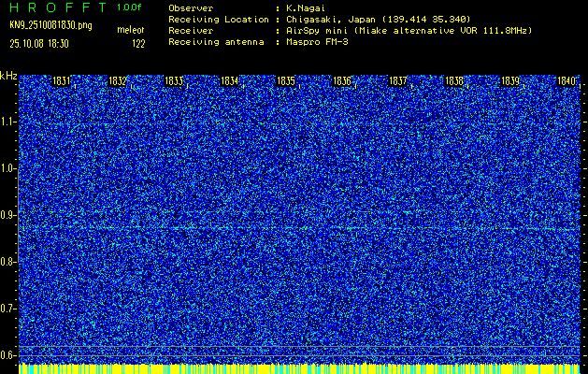Click the 1.00f version label

(x=131, y=7)
